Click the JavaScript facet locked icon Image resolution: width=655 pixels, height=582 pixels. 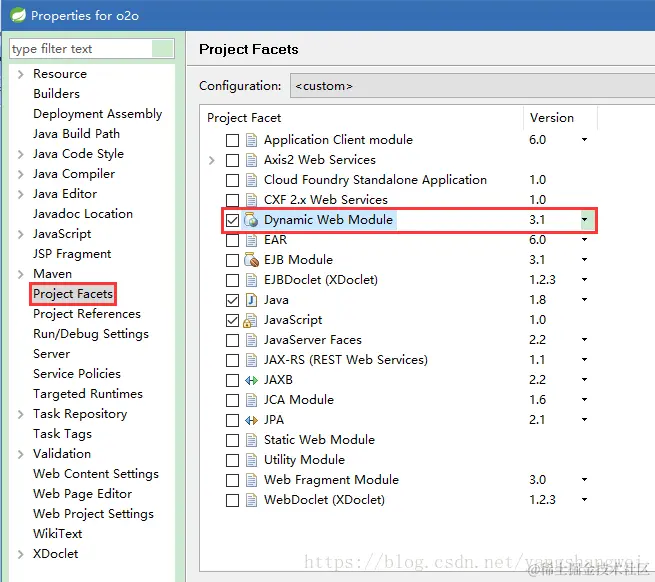(250, 320)
